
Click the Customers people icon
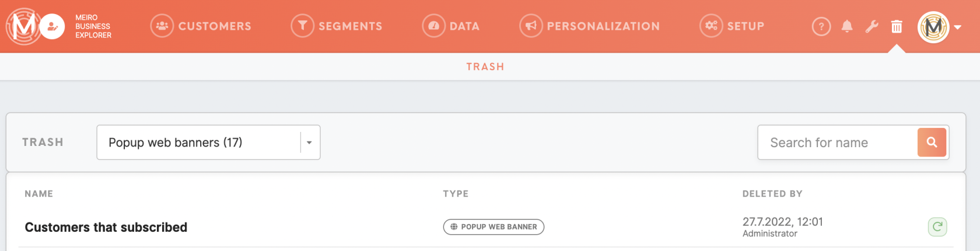click(162, 26)
